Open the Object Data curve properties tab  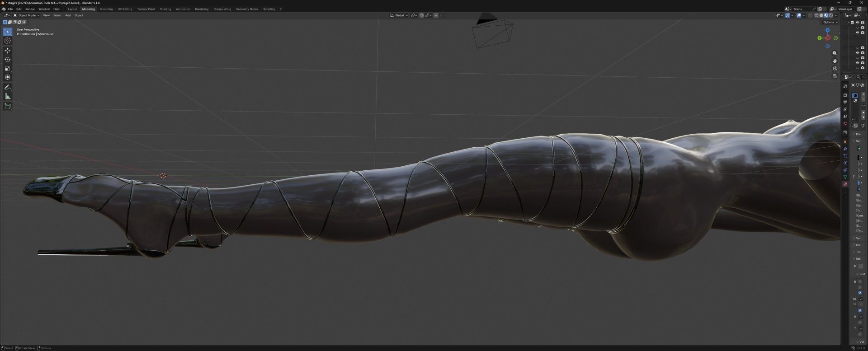pyautogui.click(x=845, y=177)
